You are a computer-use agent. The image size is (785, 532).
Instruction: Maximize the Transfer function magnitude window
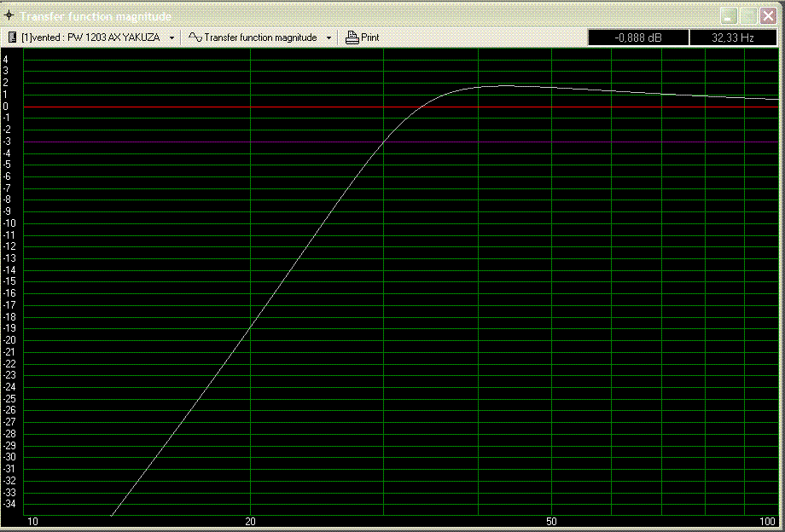tap(747, 16)
